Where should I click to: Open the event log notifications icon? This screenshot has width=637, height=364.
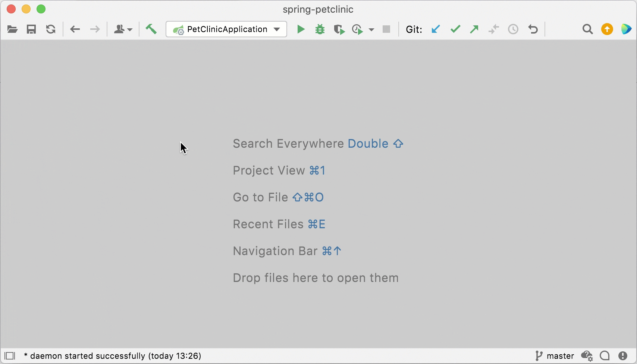(x=623, y=356)
